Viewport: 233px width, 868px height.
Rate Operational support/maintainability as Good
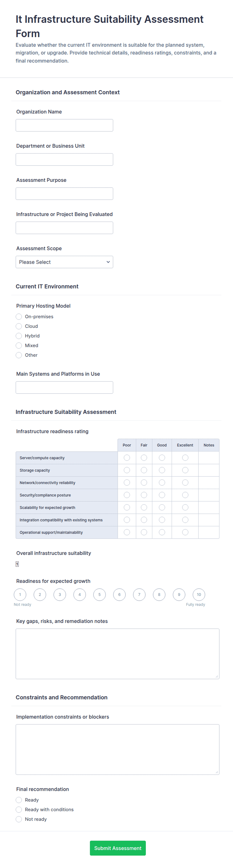click(x=162, y=532)
